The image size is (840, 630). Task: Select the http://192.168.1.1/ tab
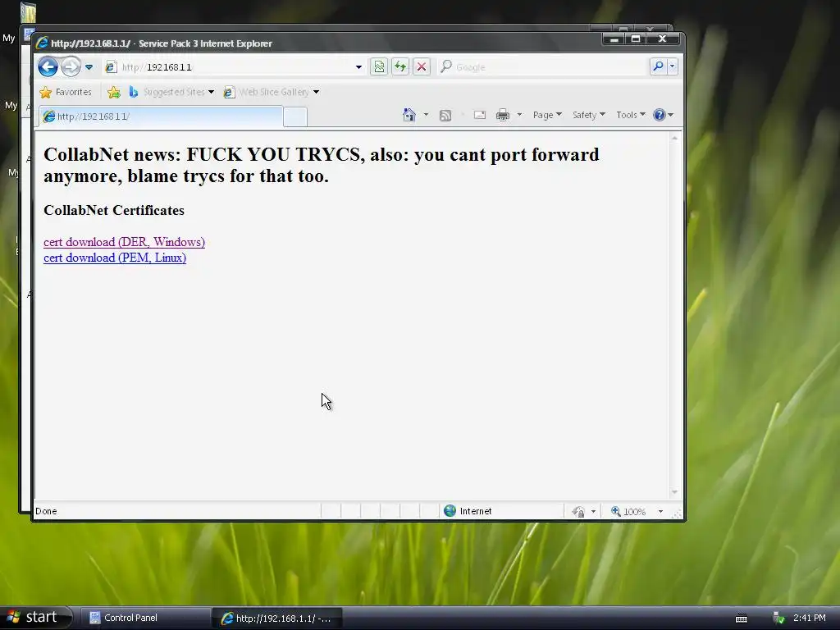(161, 116)
